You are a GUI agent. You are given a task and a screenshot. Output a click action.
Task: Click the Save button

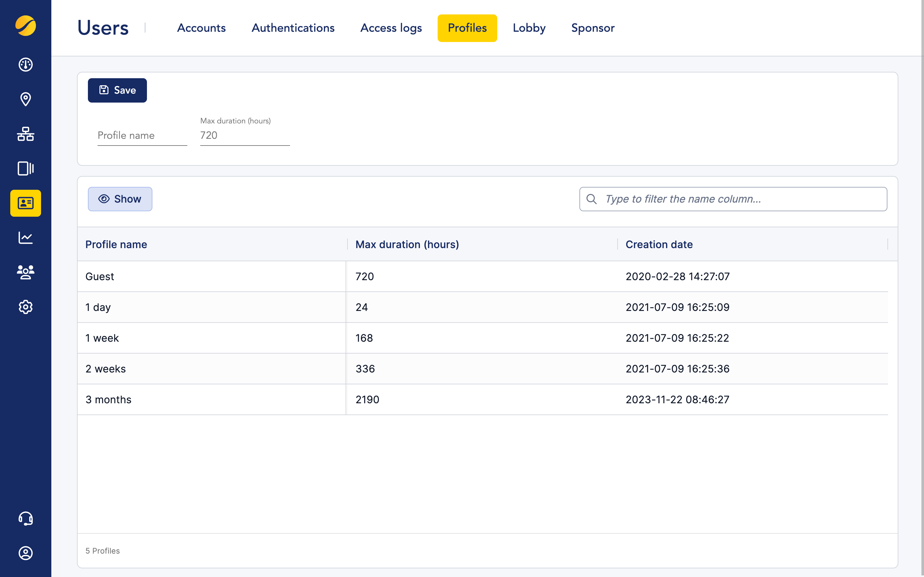pos(117,90)
